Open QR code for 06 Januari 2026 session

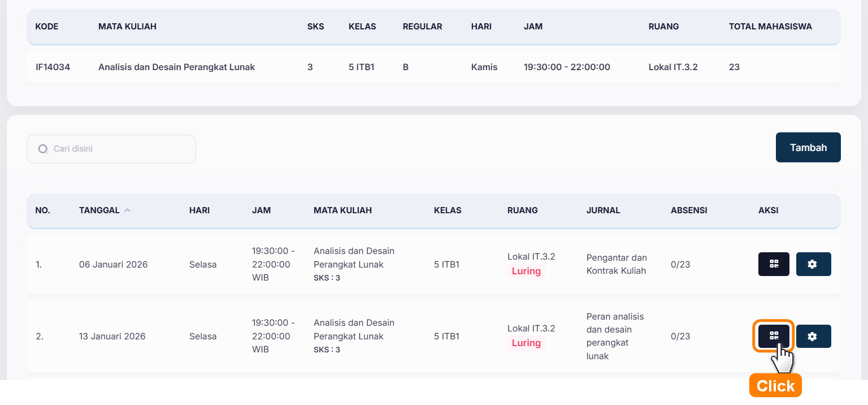774,264
